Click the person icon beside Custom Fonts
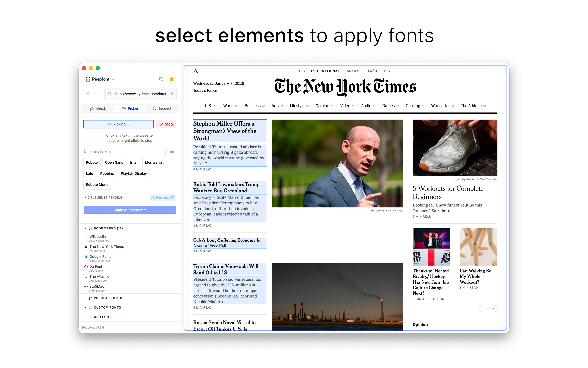 pyautogui.click(x=90, y=307)
